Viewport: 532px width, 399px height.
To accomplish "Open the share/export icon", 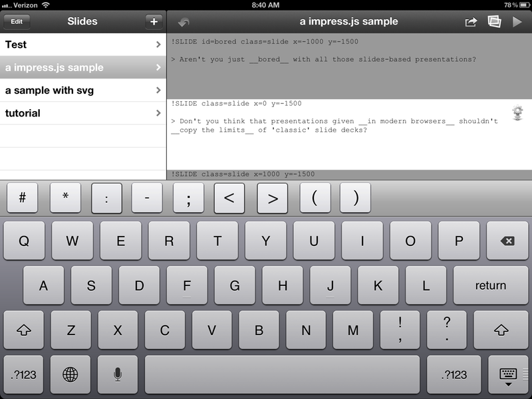I will click(471, 22).
